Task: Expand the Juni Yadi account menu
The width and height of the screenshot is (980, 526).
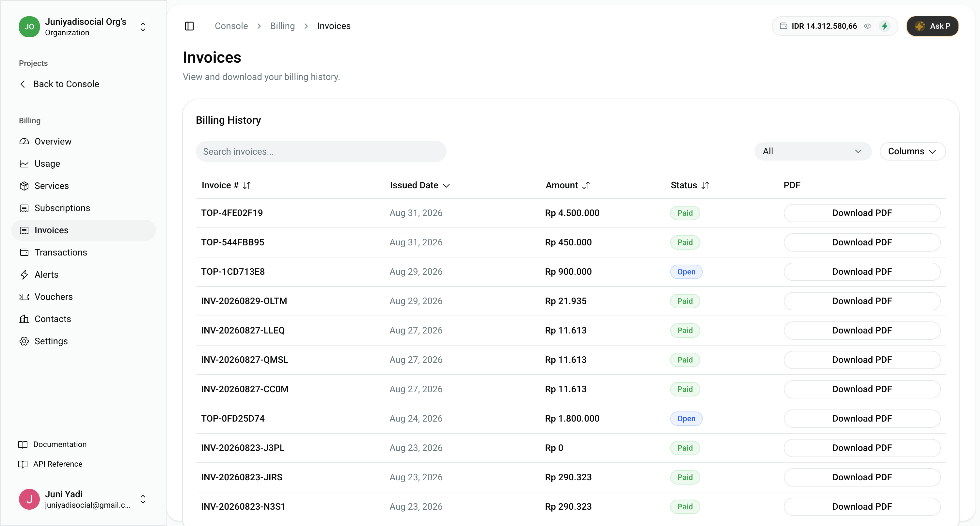Action: [143, 499]
